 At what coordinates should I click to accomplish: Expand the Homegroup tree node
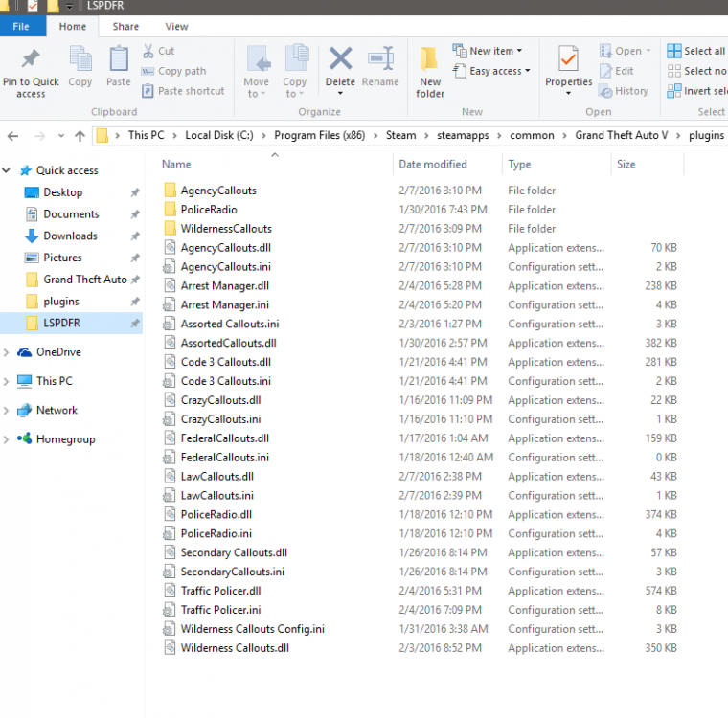(6, 439)
